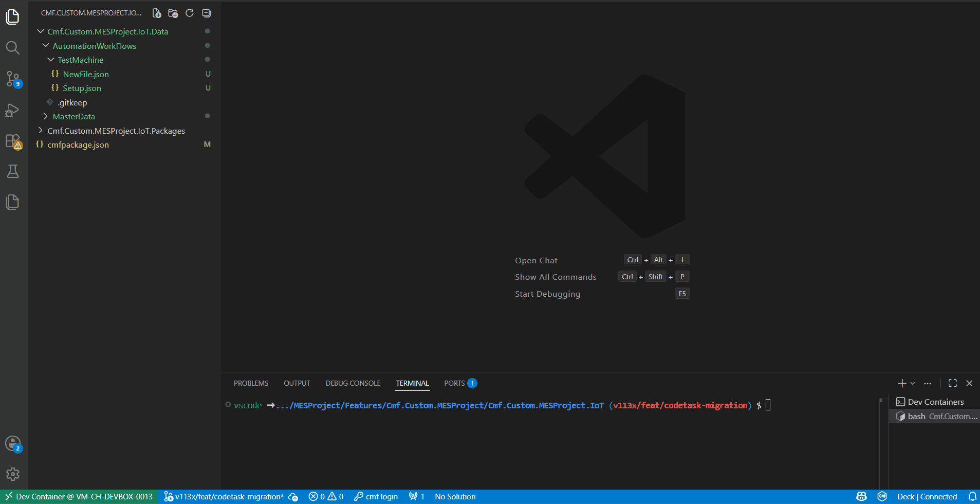Expand the MasterData folder

pyautogui.click(x=124, y=116)
